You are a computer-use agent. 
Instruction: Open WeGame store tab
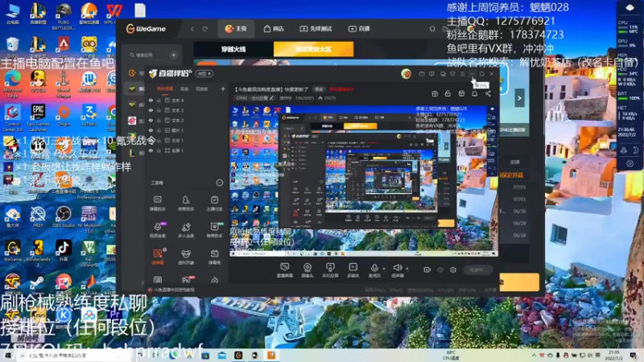coord(274,29)
